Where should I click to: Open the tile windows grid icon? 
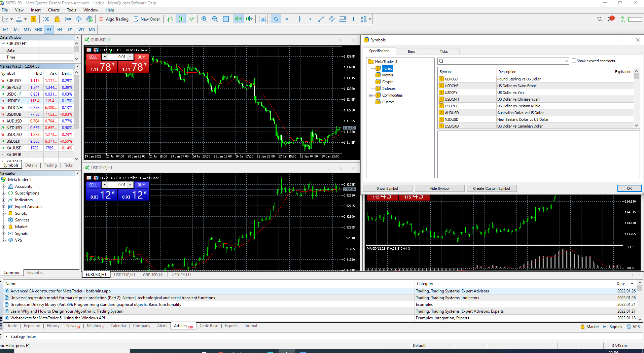(x=226, y=19)
